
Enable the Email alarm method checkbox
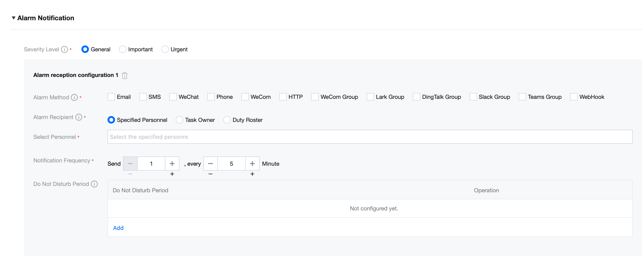(111, 97)
